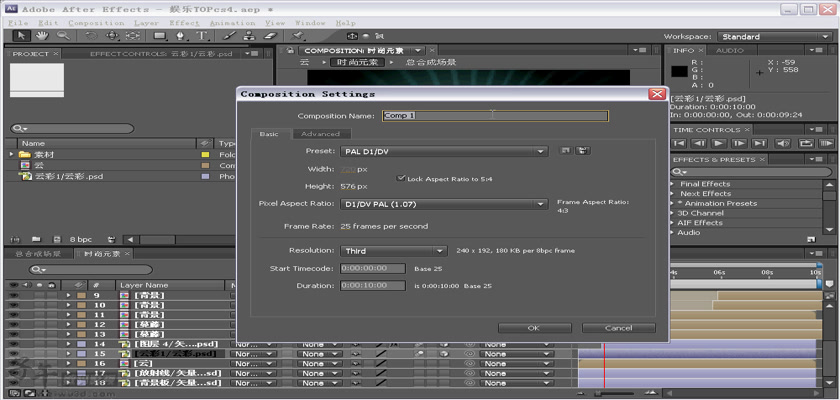Click the new effect preset icon
This screenshot has height=400, width=840.
pyautogui.click(x=811, y=239)
